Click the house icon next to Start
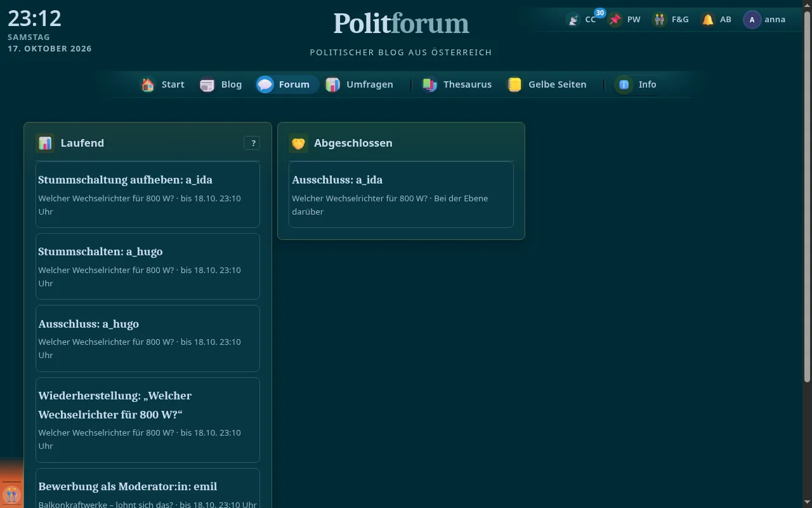 (x=148, y=84)
